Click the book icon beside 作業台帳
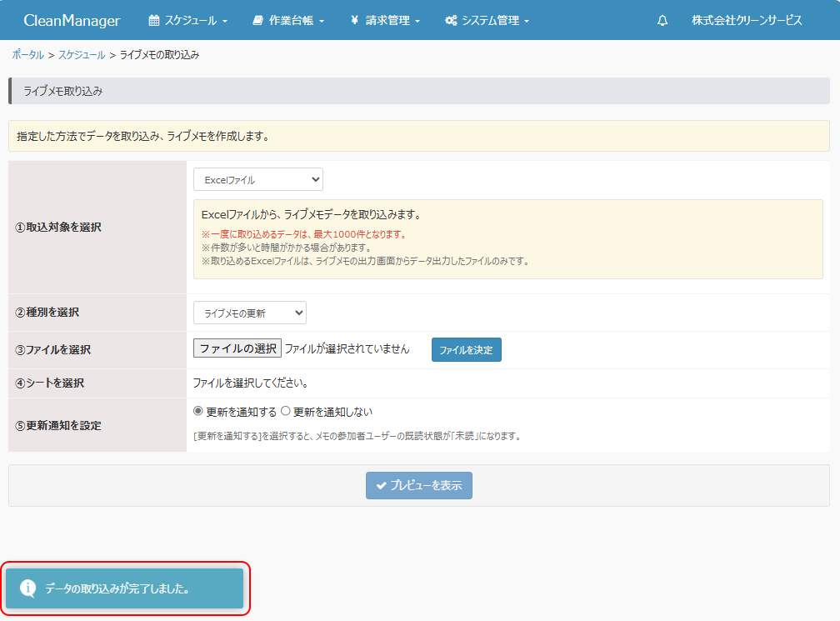 [257, 21]
